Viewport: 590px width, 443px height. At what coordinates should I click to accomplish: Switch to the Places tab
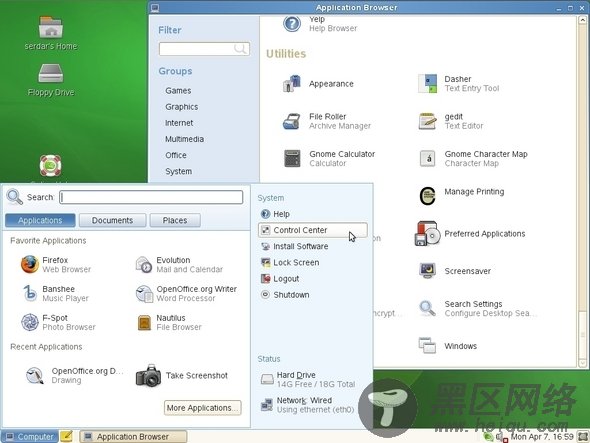[x=175, y=220]
